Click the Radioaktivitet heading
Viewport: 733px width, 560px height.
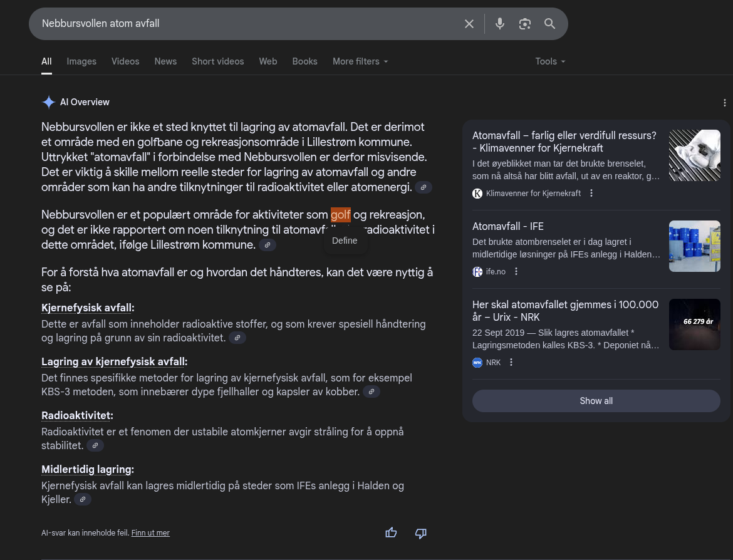(77, 415)
